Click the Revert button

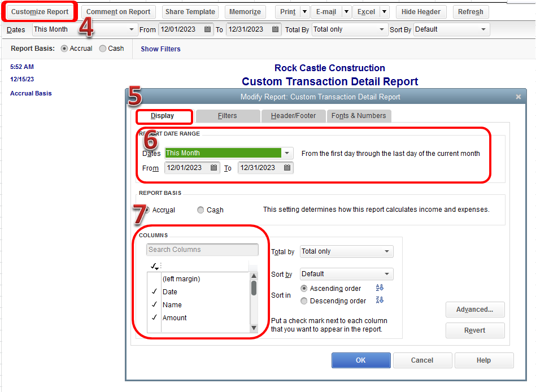point(475,330)
